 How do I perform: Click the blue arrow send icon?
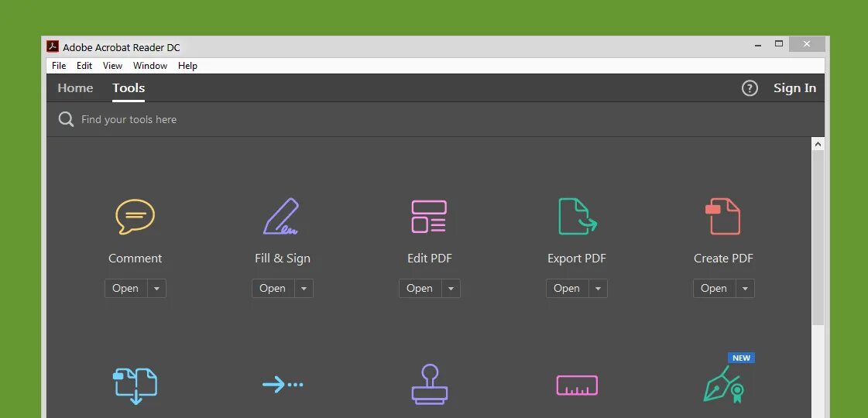coord(283,384)
